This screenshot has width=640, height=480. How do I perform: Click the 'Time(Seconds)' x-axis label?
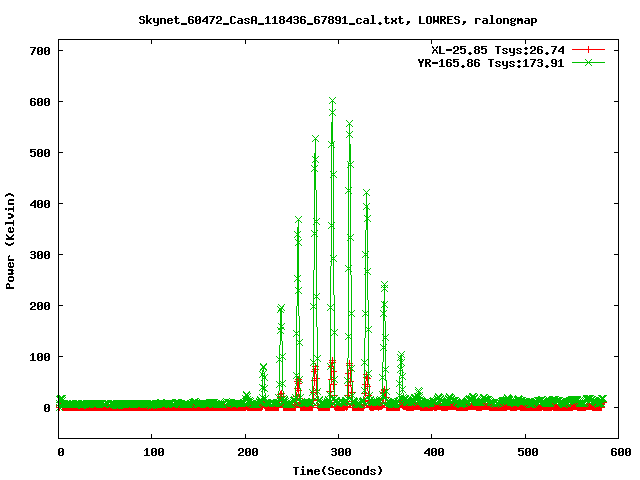[338, 471]
